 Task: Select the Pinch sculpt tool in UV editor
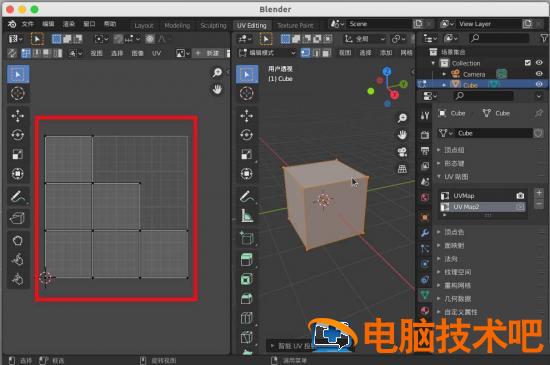(18, 279)
